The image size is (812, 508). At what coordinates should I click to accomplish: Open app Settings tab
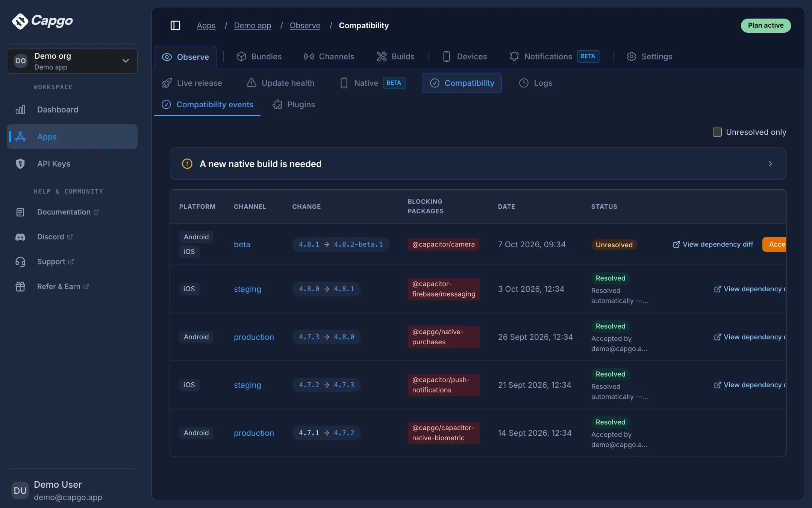pos(650,56)
